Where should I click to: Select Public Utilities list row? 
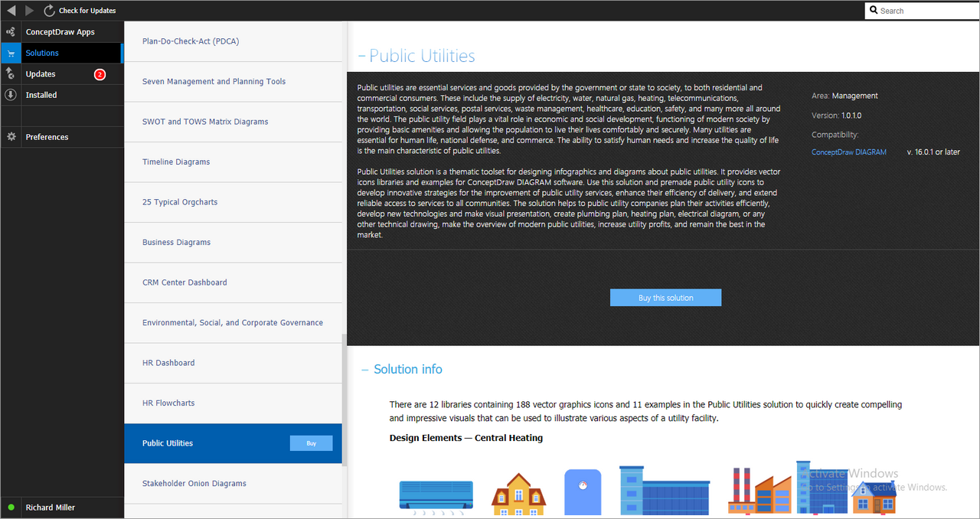tap(233, 443)
